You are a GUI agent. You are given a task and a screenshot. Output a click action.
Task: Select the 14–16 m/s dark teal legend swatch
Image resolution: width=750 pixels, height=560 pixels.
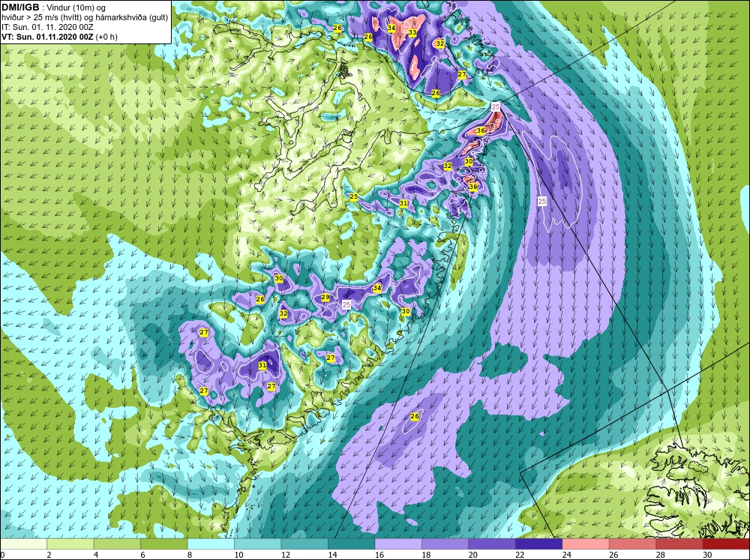352,544
